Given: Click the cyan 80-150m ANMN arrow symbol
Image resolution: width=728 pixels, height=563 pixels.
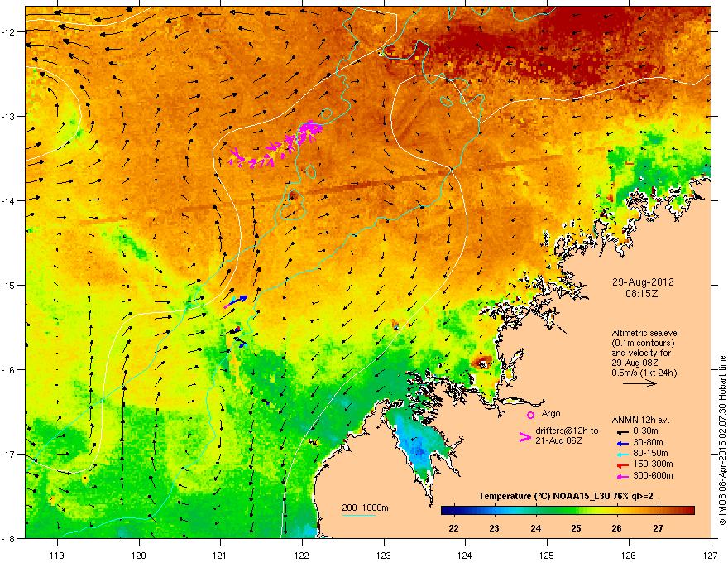Looking at the screenshot, I should (622, 454).
